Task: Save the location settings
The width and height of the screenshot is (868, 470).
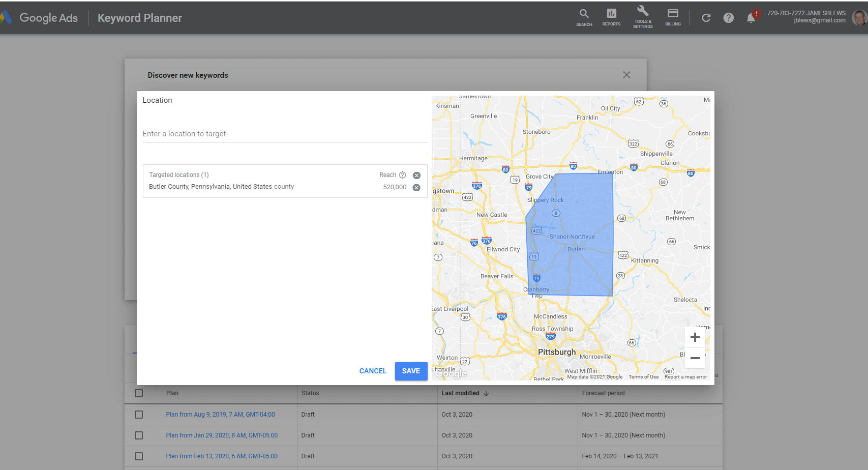Action: click(411, 371)
